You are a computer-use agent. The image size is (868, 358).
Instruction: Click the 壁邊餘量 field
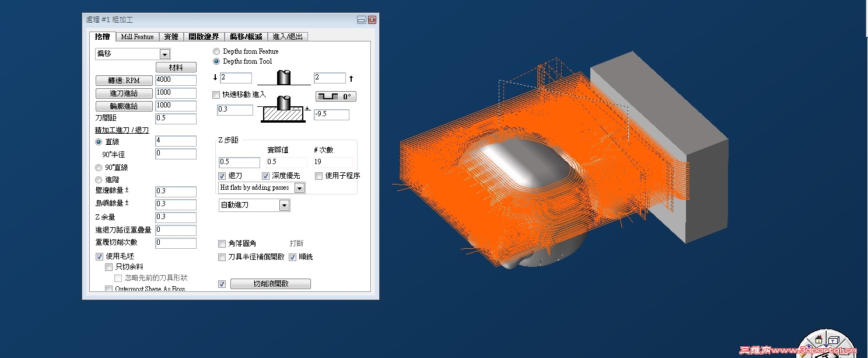[x=176, y=192]
